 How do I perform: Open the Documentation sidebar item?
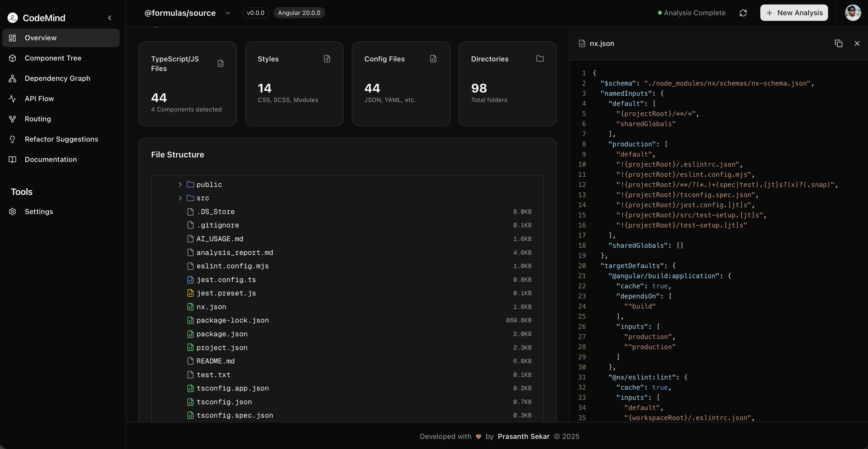[50, 159]
